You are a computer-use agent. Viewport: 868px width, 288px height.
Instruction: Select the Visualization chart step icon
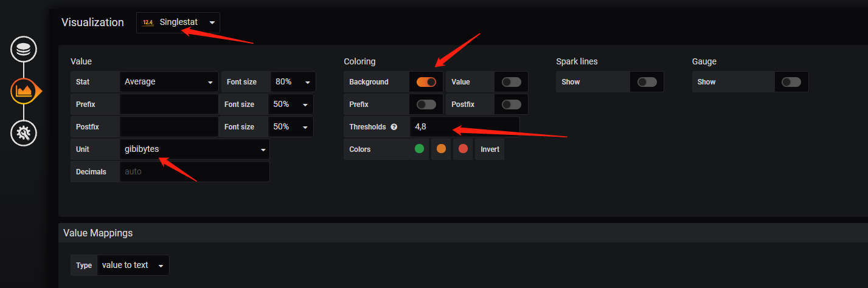pyautogui.click(x=24, y=91)
